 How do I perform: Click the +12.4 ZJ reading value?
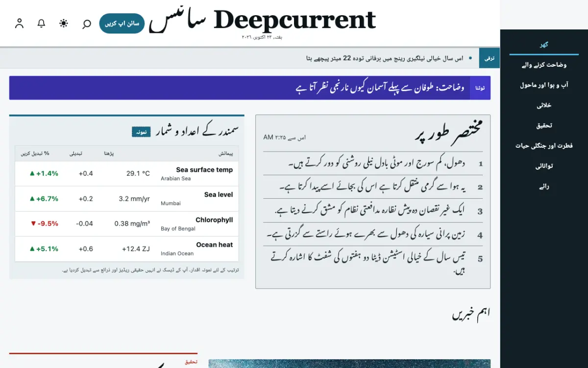[136, 248]
